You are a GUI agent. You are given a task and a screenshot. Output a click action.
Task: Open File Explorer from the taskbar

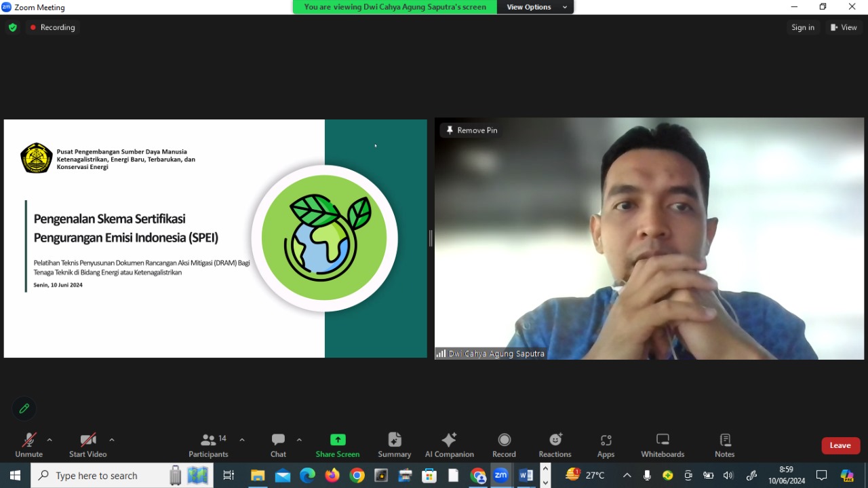pyautogui.click(x=258, y=476)
